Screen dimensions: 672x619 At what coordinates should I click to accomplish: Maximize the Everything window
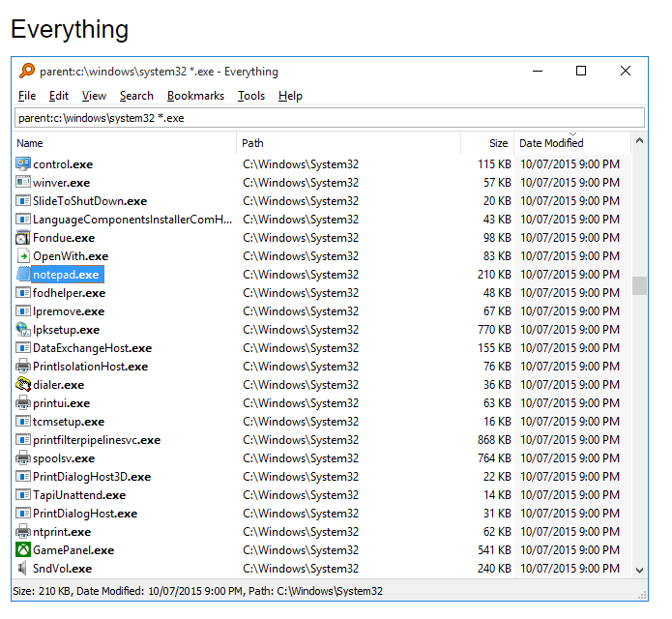click(x=581, y=71)
